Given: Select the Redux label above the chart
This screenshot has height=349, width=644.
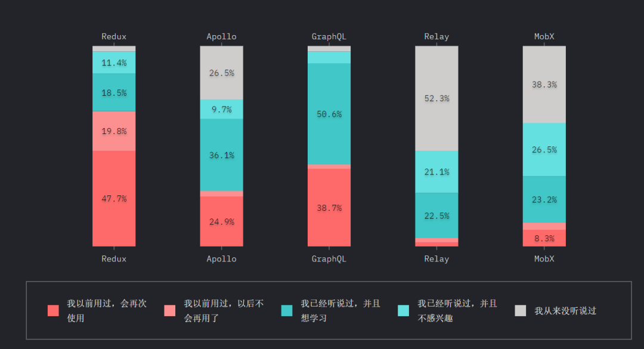Looking at the screenshot, I should tap(114, 36).
